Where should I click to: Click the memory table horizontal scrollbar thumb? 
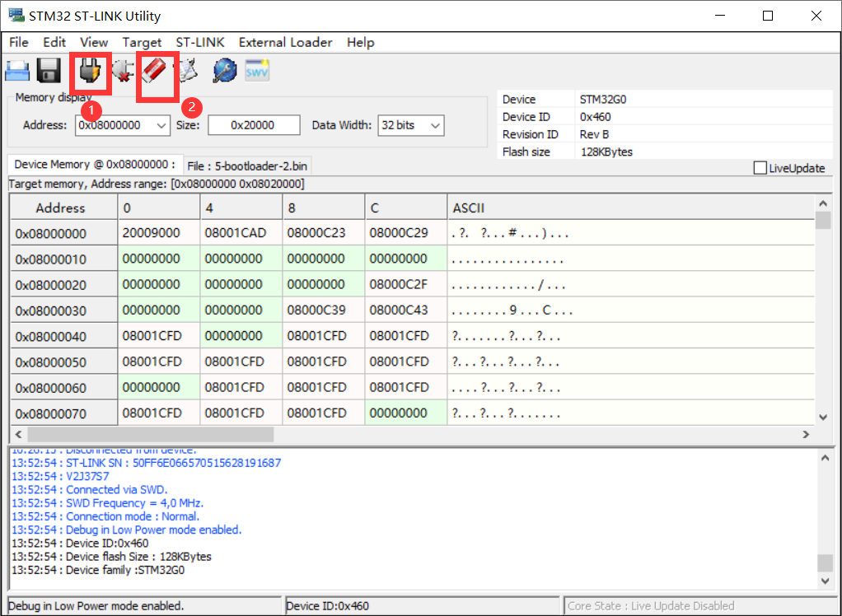(x=150, y=434)
